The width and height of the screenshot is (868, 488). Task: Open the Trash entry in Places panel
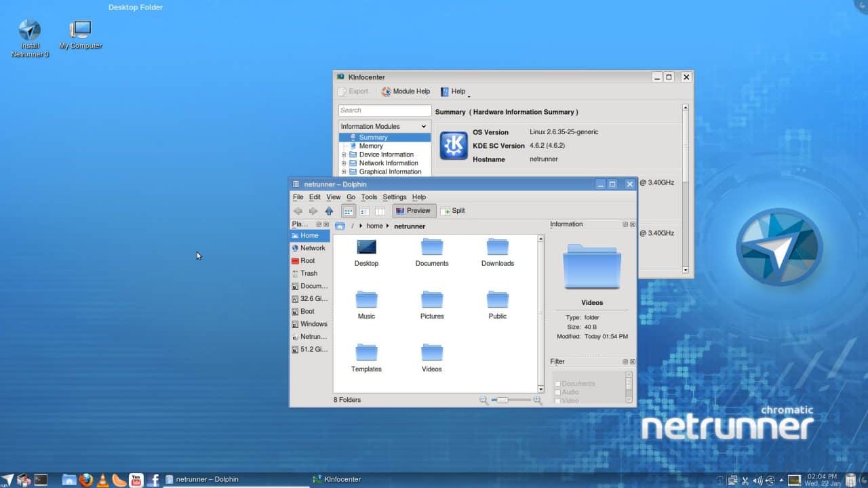[309, 273]
